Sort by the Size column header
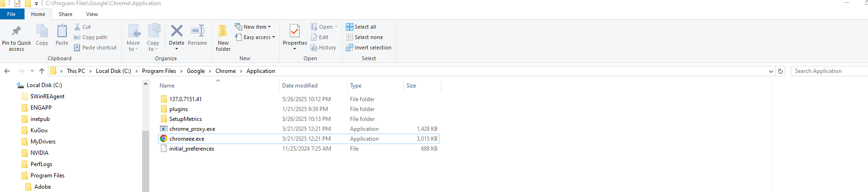Screen dimensions: 868x192 click(x=422, y=86)
